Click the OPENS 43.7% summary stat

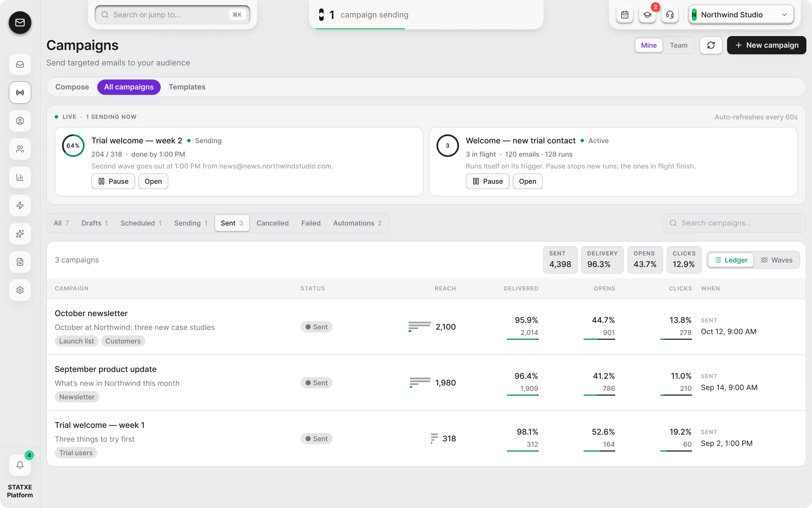(x=645, y=260)
